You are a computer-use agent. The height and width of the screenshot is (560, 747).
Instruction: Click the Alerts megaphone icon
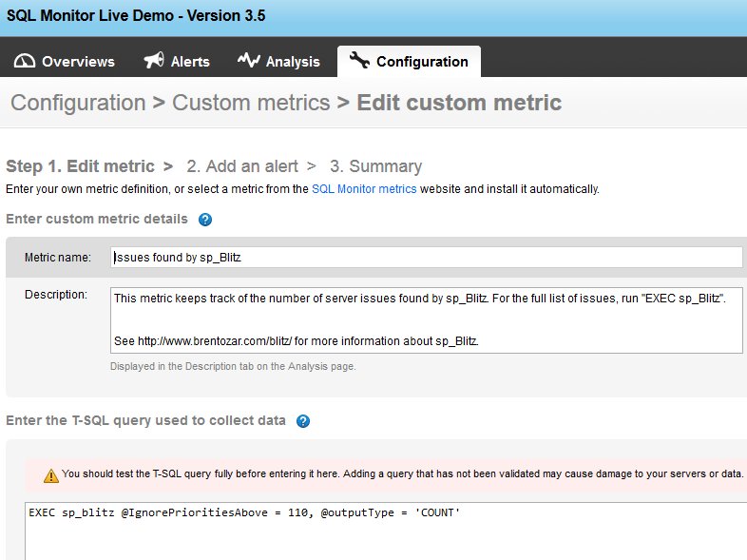tap(153, 61)
